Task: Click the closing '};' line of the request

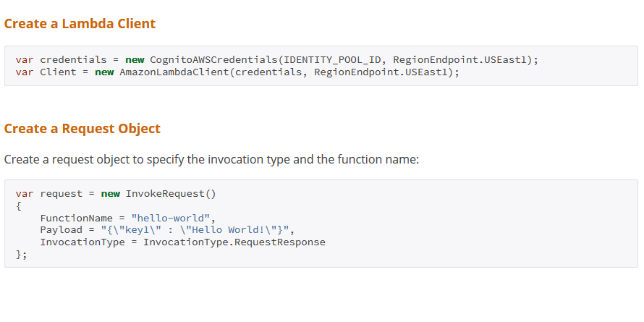Action: (22, 255)
